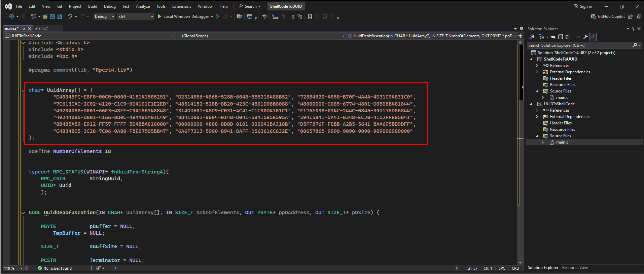Pin the main.c* tab
Viewport: 644px width, 274px height.
pos(24,29)
